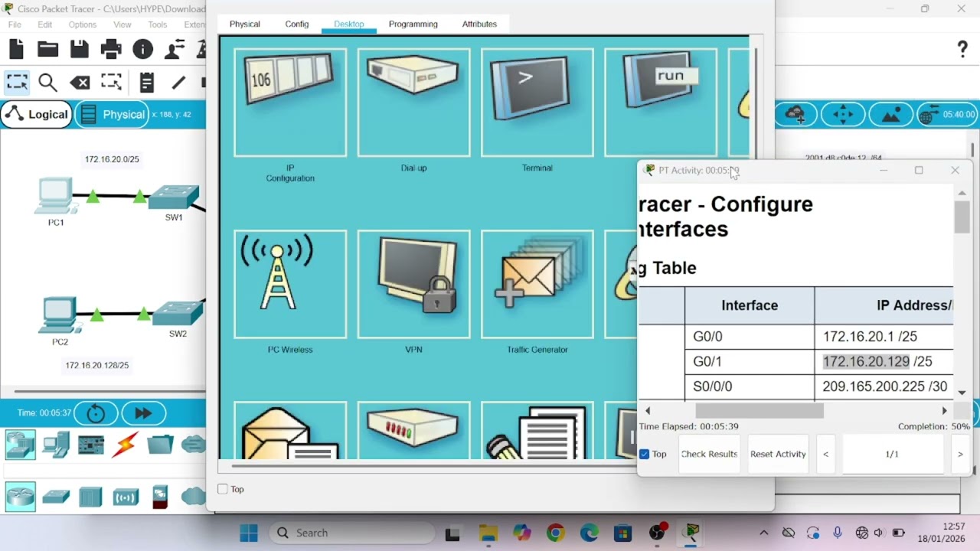Select Components category
This screenshot has width=980, height=551.
pyautogui.click(x=91, y=445)
